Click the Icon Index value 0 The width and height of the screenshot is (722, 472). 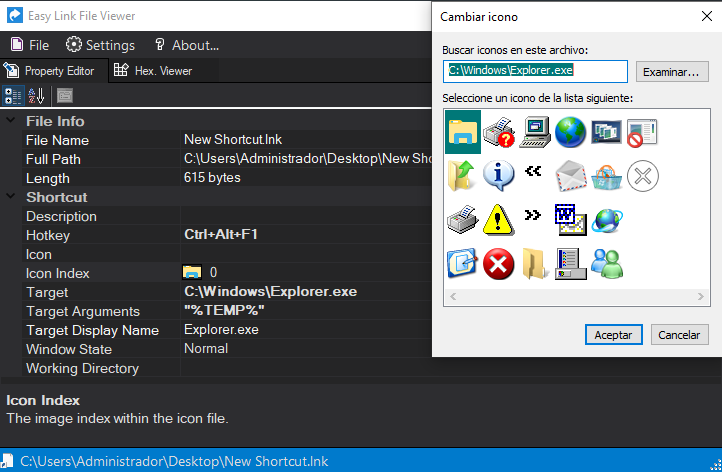pos(213,273)
